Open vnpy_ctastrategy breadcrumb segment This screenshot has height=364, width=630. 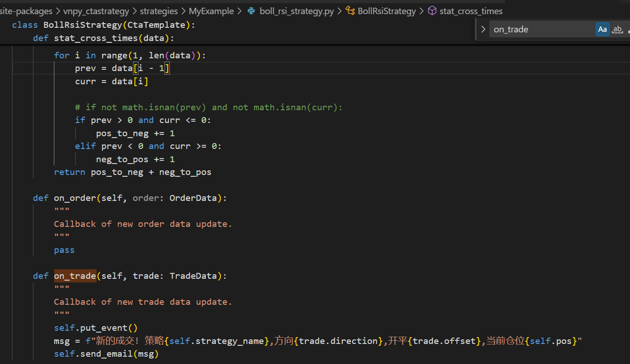tap(97, 11)
